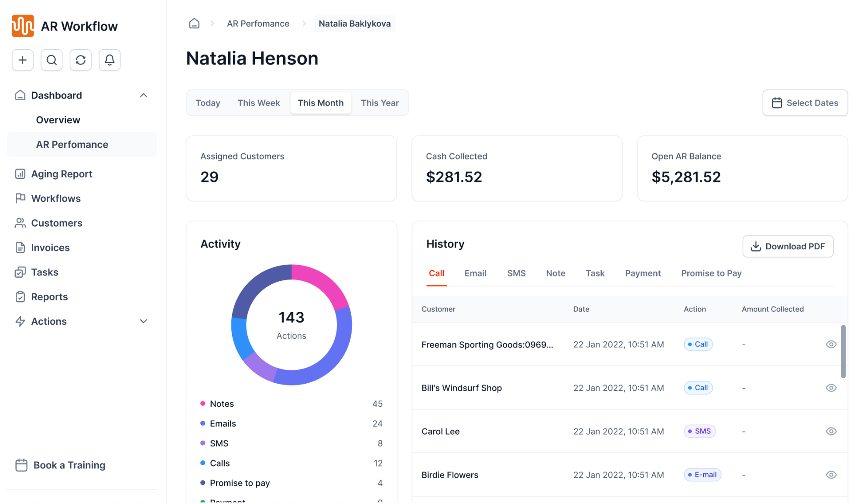Switch to the Task history tab
The height and width of the screenshot is (504, 864).
[x=595, y=273]
